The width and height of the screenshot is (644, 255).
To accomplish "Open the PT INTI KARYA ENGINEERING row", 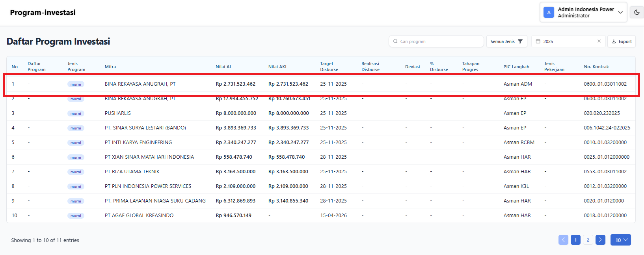I will pyautogui.click(x=138, y=142).
